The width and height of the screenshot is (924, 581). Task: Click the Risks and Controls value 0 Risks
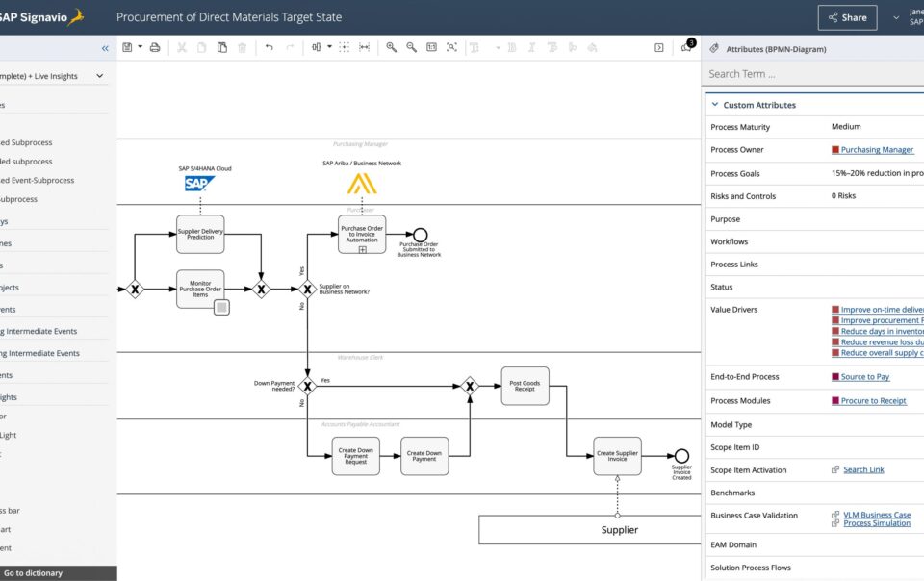tap(844, 196)
